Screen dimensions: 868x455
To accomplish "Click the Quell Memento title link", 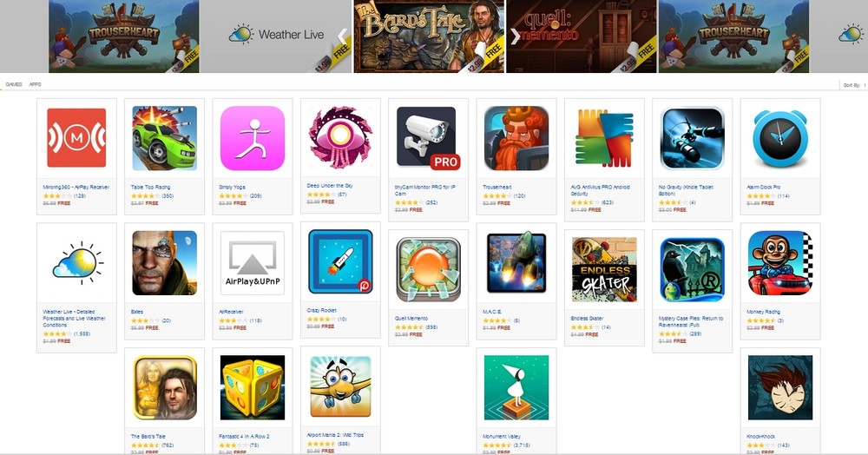I will (411, 319).
